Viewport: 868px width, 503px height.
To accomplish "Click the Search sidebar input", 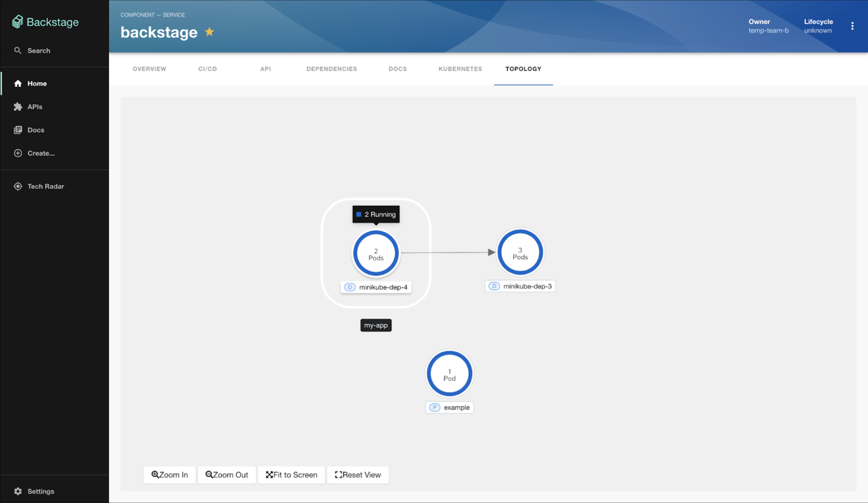I will pyautogui.click(x=54, y=50).
